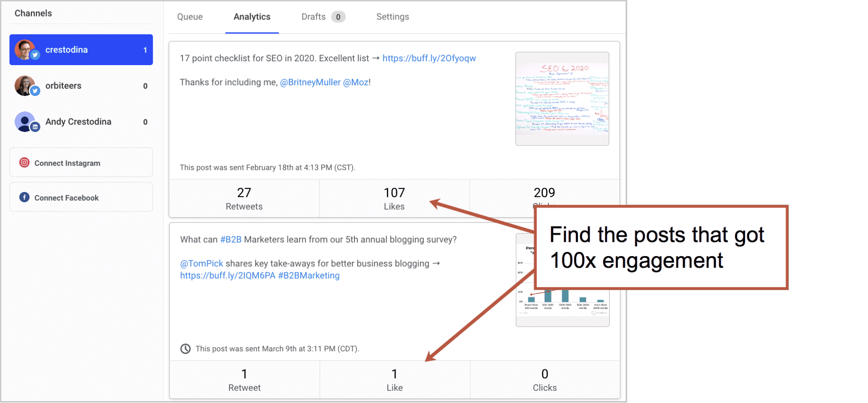Click the @Moz mention
This screenshot has height=403, width=868.
[x=356, y=82]
